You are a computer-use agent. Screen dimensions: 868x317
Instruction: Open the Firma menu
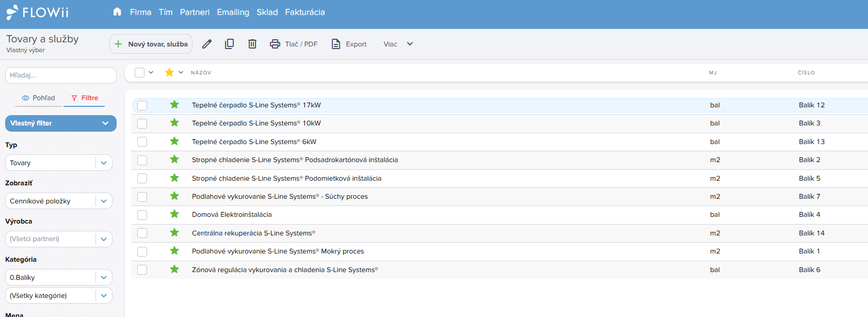tap(140, 12)
